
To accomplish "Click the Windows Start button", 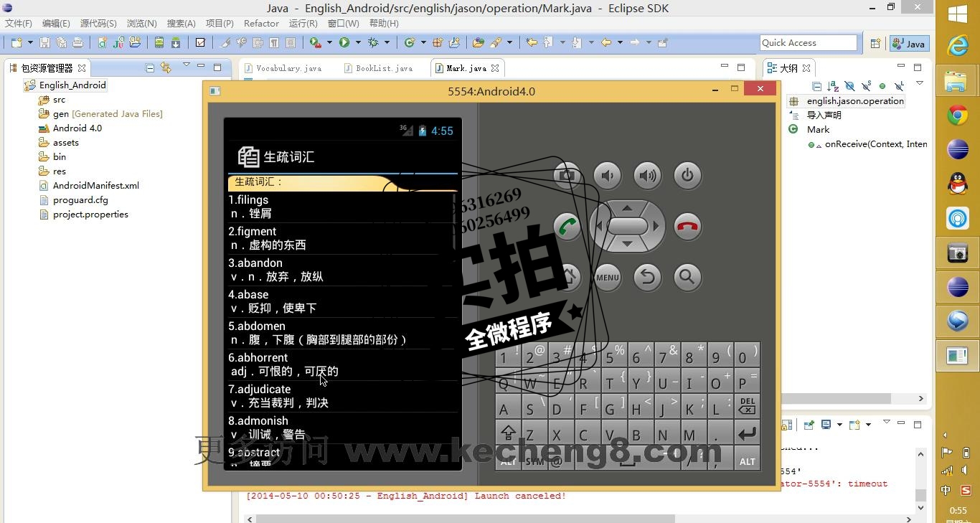I will (958, 14).
